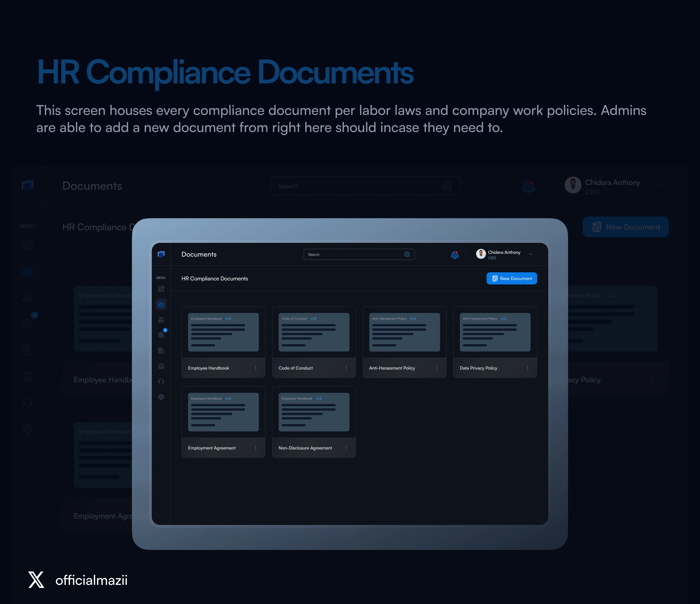Click the headset support icon in sidebar
This screenshot has width=700, height=604.
point(161,382)
